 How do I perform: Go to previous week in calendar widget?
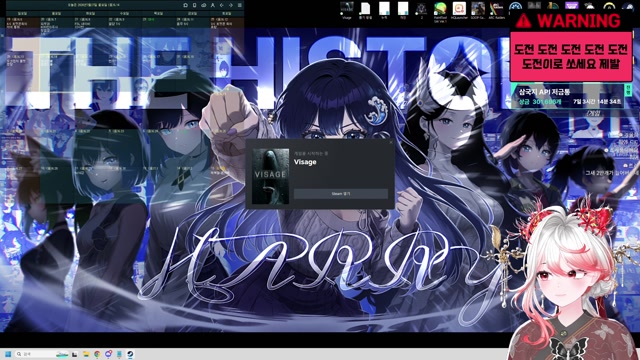click(222, 5)
